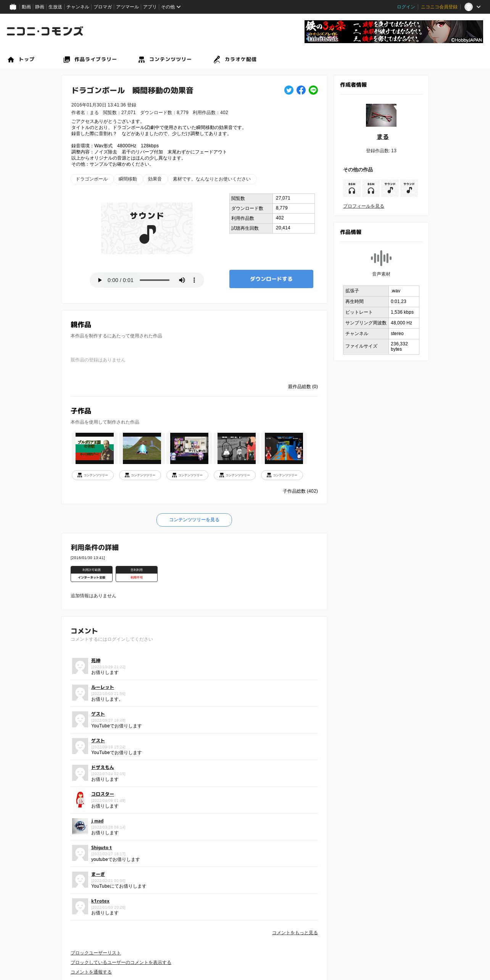This screenshot has width=490, height=980.
Task: Open 動画 in top navigation
Action: coord(26,7)
